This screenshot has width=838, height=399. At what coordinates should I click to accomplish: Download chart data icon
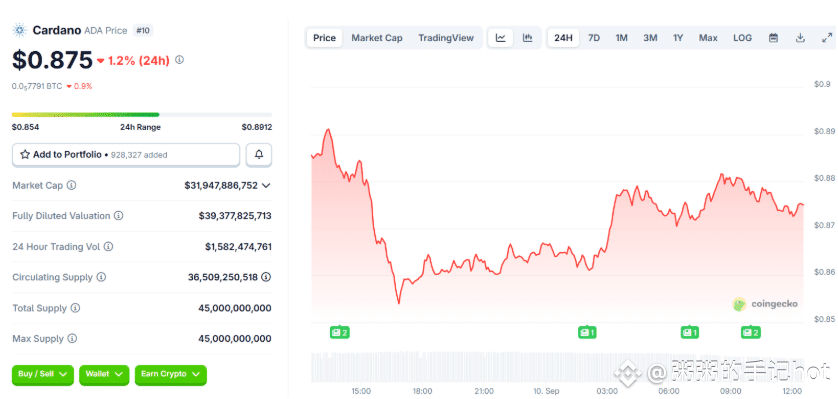[800, 38]
